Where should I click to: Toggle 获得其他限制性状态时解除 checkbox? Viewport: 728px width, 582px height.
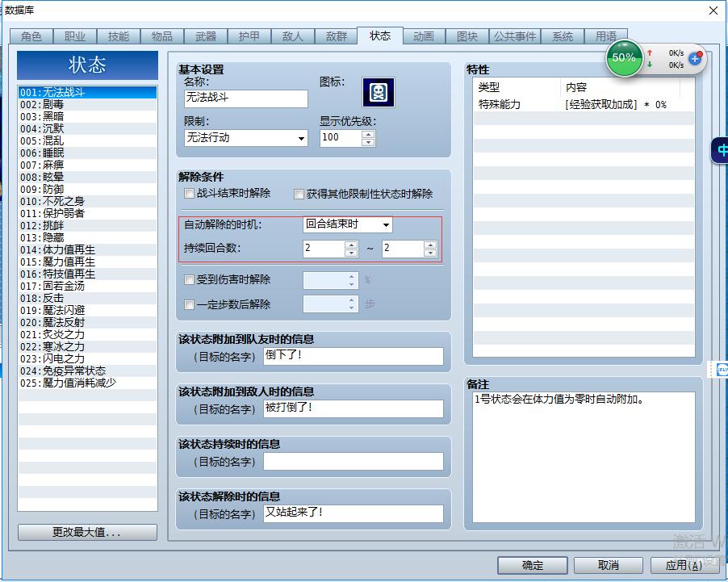299,194
